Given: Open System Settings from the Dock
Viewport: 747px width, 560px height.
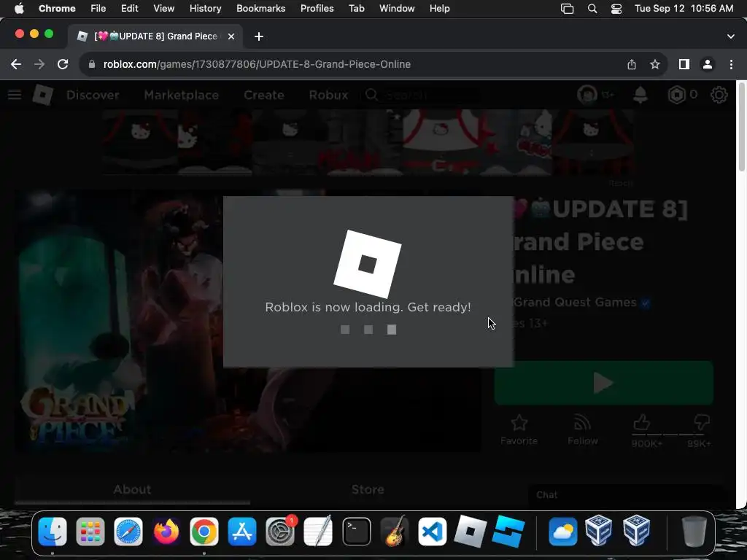Looking at the screenshot, I should pos(280,532).
